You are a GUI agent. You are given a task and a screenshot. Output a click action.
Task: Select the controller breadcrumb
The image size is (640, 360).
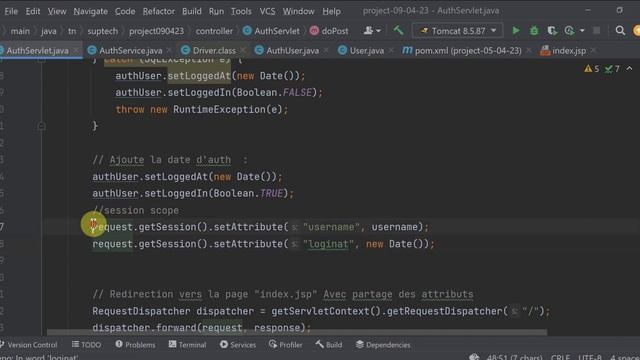pyautogui.click(x=214, y=31)
